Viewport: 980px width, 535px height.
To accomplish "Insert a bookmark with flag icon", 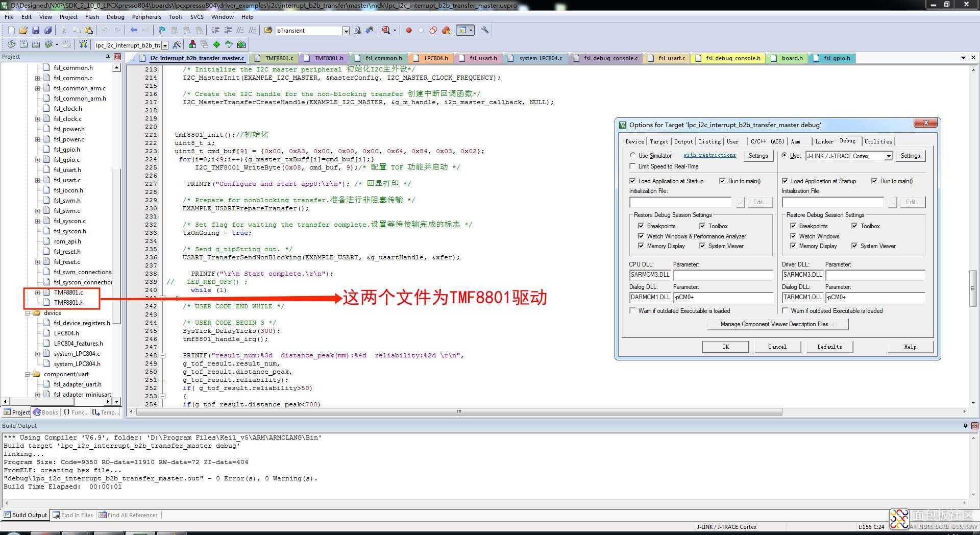I will (x=162, y=31).
